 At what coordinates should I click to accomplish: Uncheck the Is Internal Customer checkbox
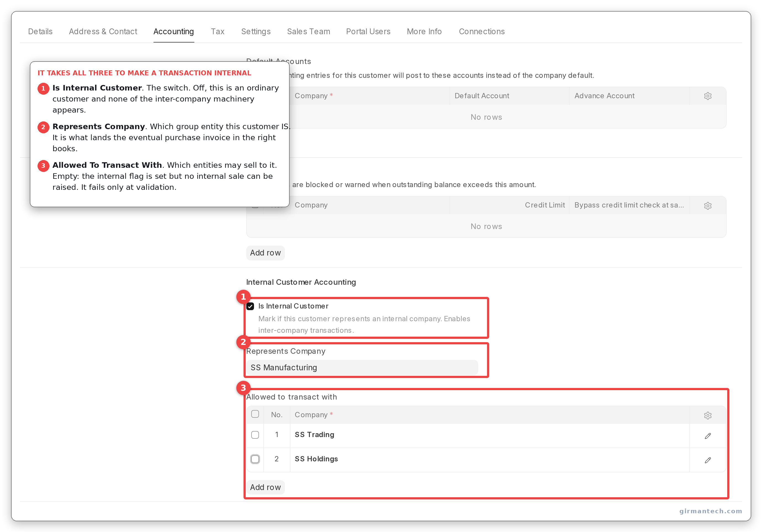(x=250, y=306)
